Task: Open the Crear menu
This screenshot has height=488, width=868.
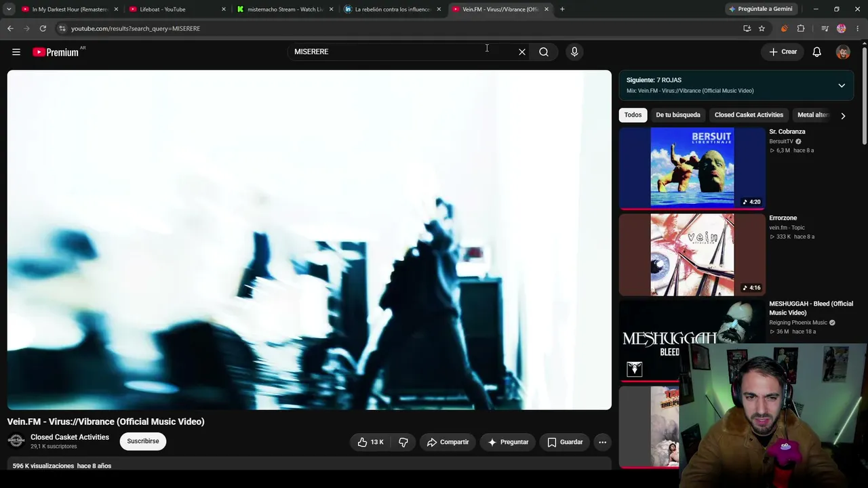Action: point(783,52)
